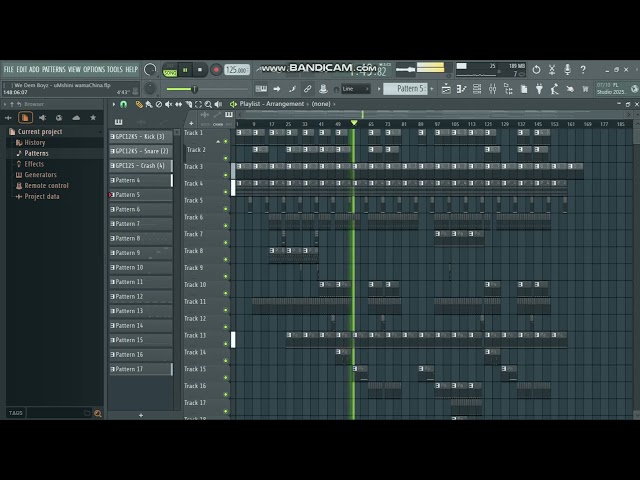This screenshot has height=480, width=640.
Task: Toggle typing keyboard to piano icon
Action: coord(261,89)
